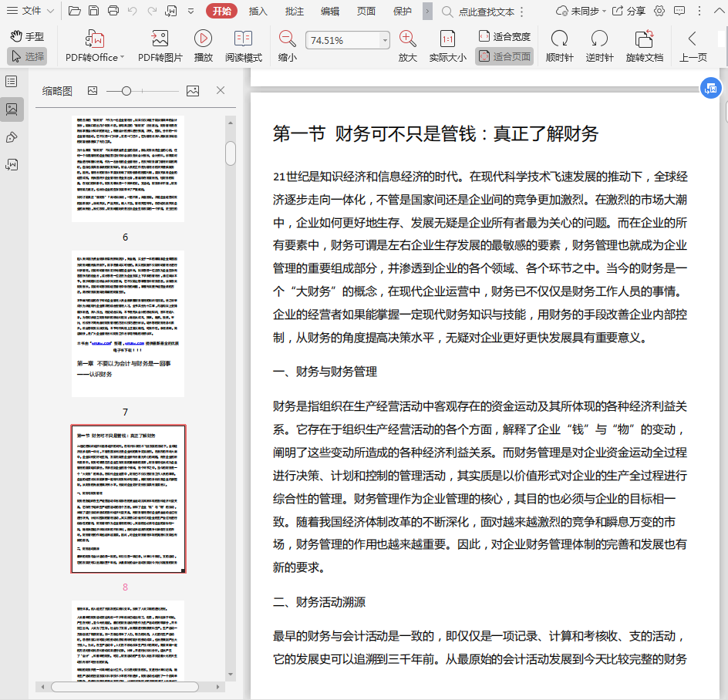Start slideshow with the 播放 icon

coord(203,39)
